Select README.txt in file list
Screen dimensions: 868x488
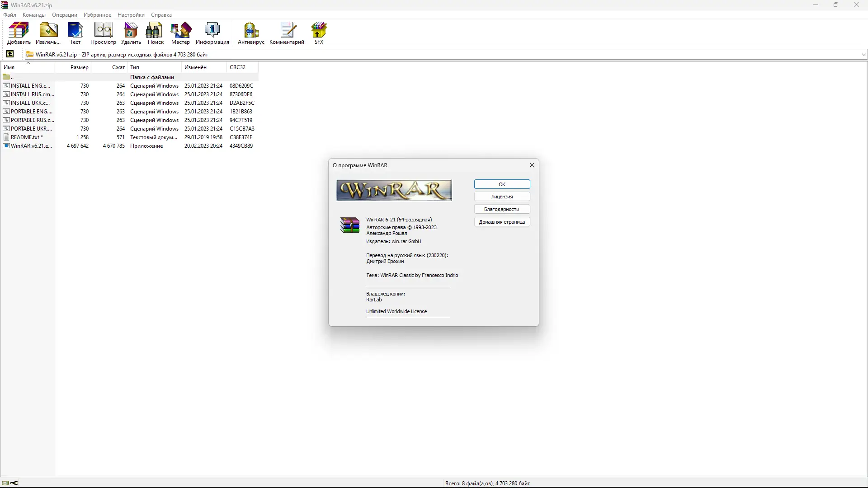pos(25,137)
